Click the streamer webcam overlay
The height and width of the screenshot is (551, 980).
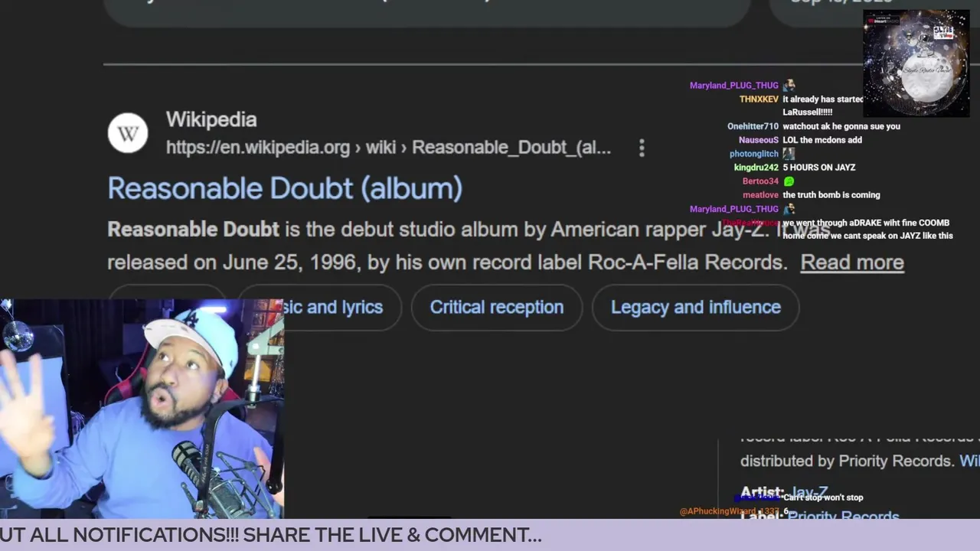pos(142,409)
